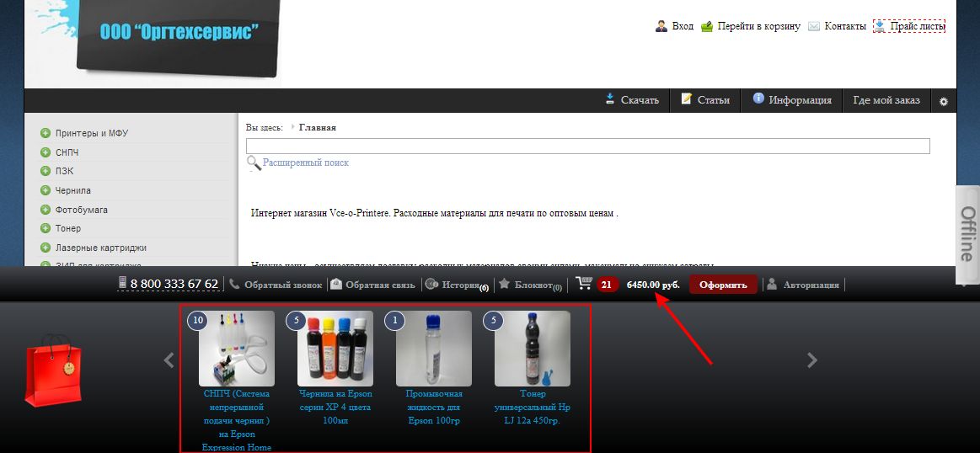The image size is (980, 453).
Task: Click the magnifier search icon
Action: [x=253, y=163]
